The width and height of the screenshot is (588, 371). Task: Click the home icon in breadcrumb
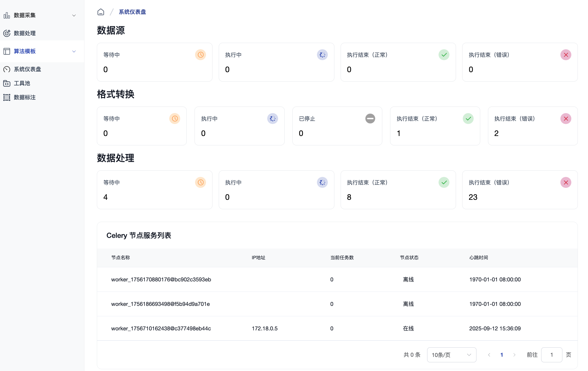click(x=101, y=12)
